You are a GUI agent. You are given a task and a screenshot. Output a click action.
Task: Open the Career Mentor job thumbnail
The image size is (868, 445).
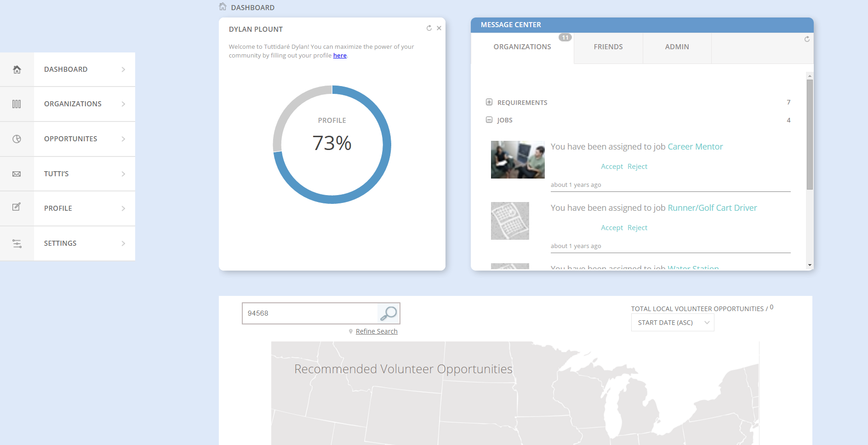tap(518, 160)
